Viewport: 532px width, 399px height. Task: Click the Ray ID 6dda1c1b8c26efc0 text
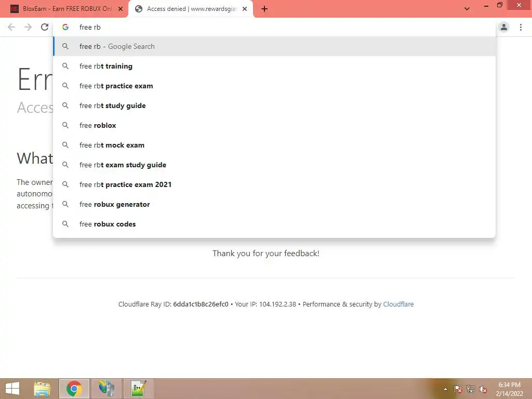coord(201,304)
